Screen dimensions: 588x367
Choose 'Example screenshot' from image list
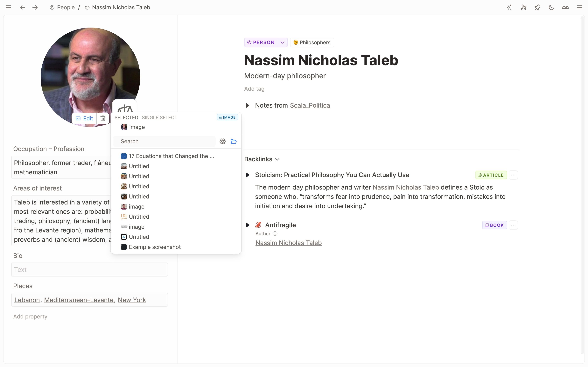155,247
